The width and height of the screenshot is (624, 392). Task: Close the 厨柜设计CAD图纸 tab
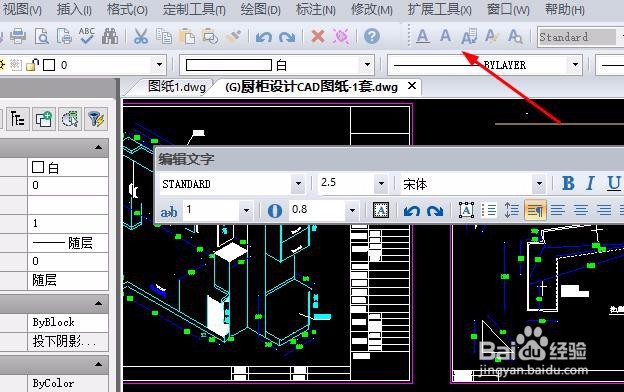click(412, 86)
